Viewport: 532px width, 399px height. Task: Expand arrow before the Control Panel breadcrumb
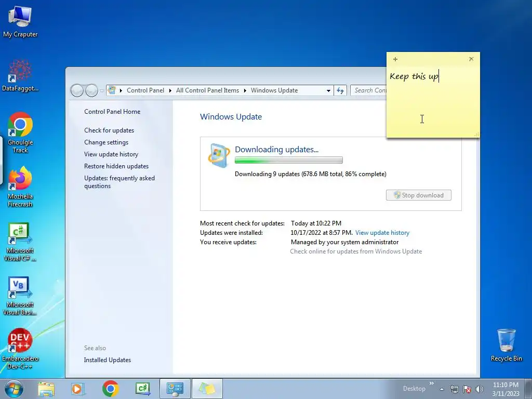tap(121, 90)
